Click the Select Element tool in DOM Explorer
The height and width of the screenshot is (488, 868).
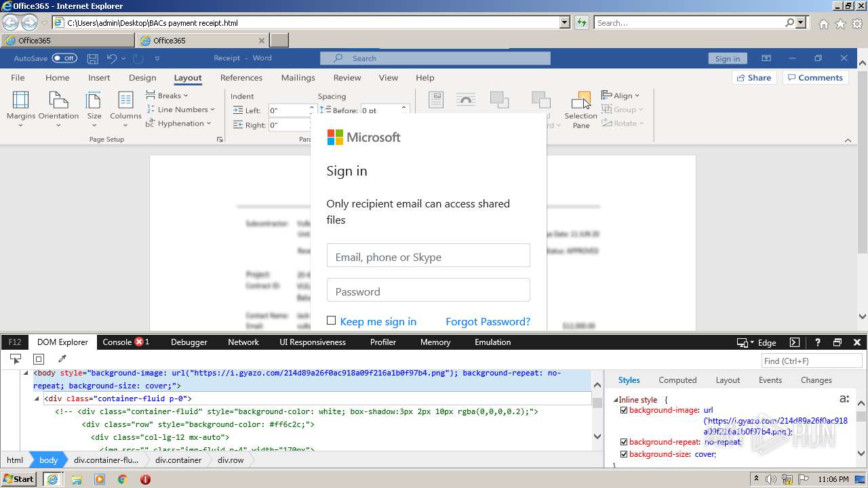point(15,359)
